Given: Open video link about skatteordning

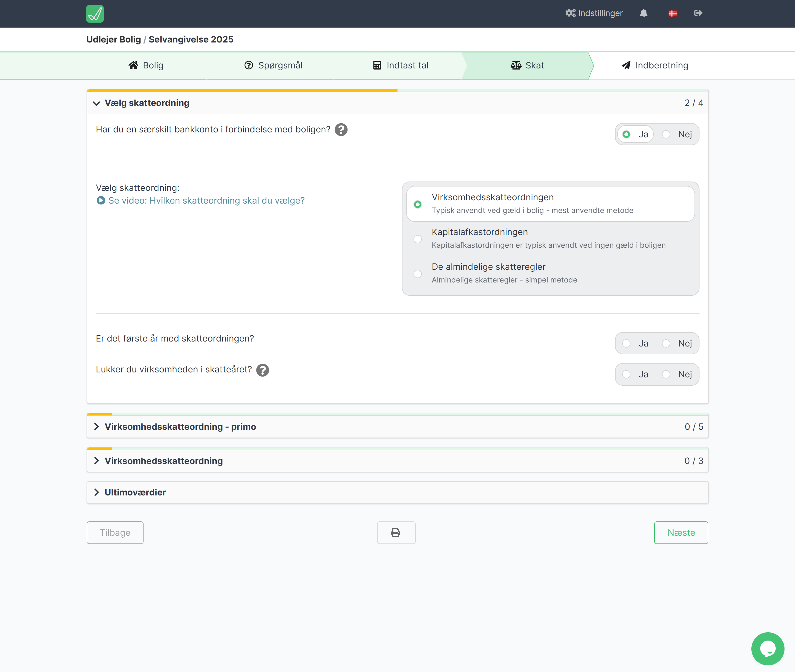Looking at the screenshot, I should pos(206,201).
